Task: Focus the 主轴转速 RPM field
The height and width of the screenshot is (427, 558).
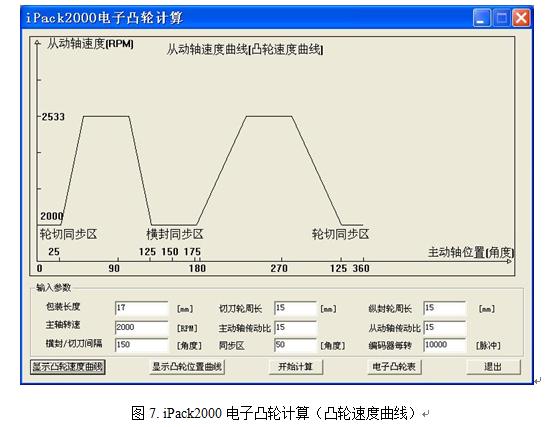Action: pyautogui.click(x=142, y=327)
